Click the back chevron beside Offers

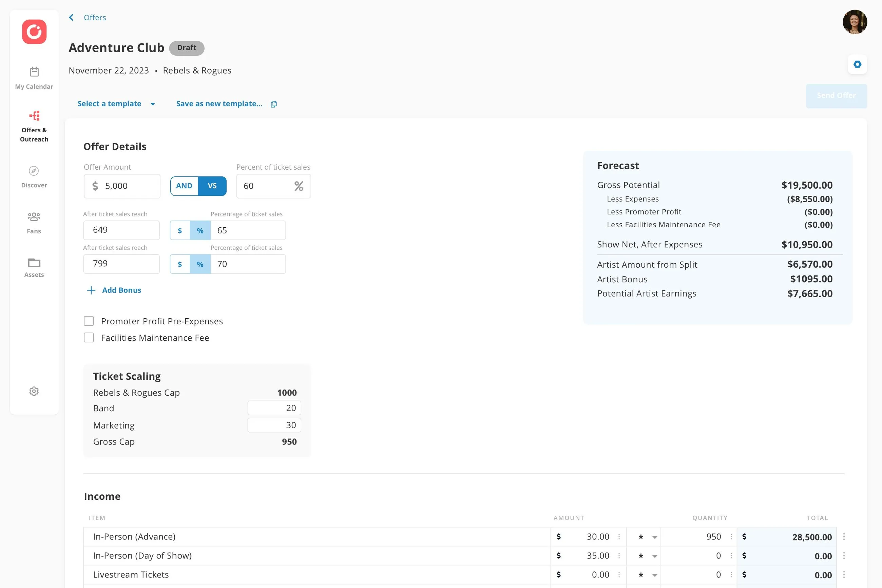click(71, 18)
